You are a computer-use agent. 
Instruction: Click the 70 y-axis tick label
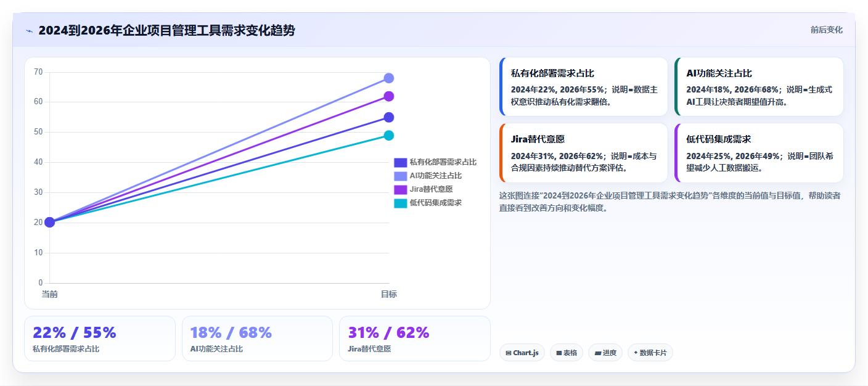(x=38, y=72)
